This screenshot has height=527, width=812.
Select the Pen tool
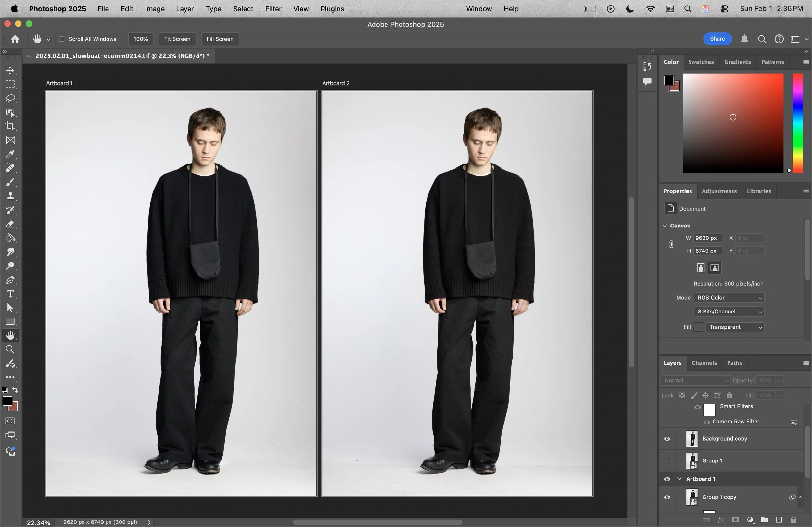point(10,280)
